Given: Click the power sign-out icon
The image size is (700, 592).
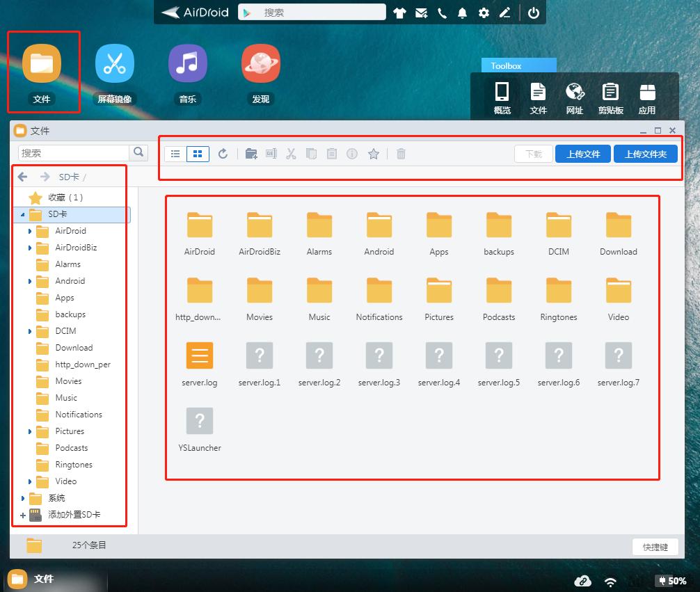Looking at the screenshot, I should pos(534,13).
